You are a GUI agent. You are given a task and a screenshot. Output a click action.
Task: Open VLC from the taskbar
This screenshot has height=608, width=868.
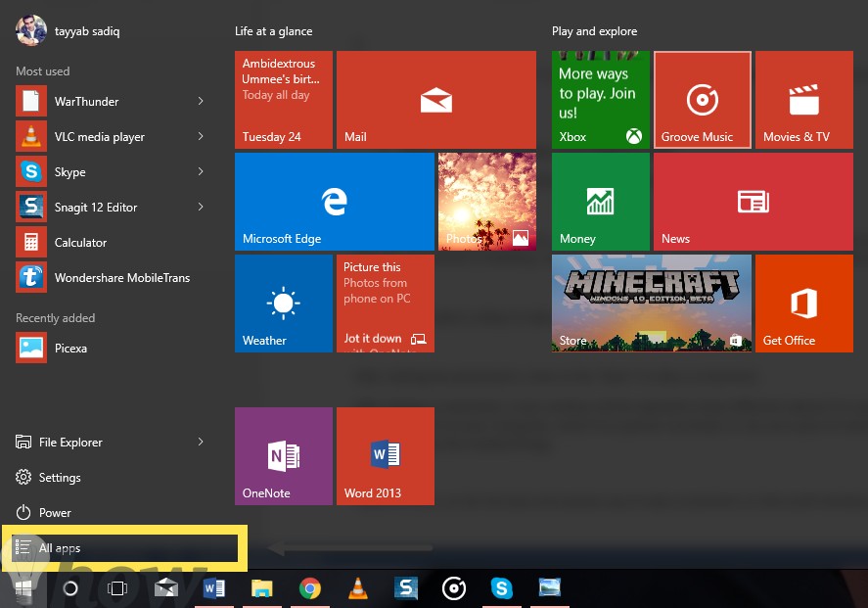[357, 588]
